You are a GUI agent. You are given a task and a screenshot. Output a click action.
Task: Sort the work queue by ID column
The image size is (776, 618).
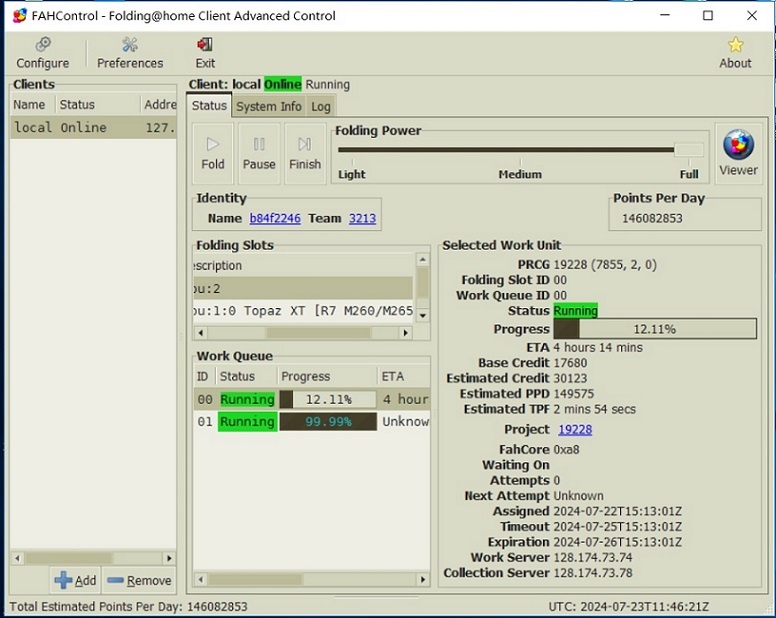point(204,377)
